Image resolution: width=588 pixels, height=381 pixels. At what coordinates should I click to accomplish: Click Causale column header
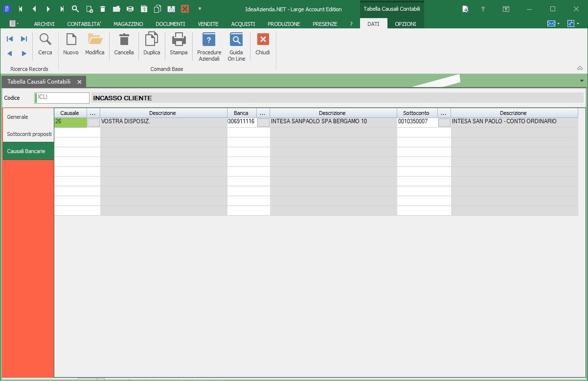click(x=70, y=113)
